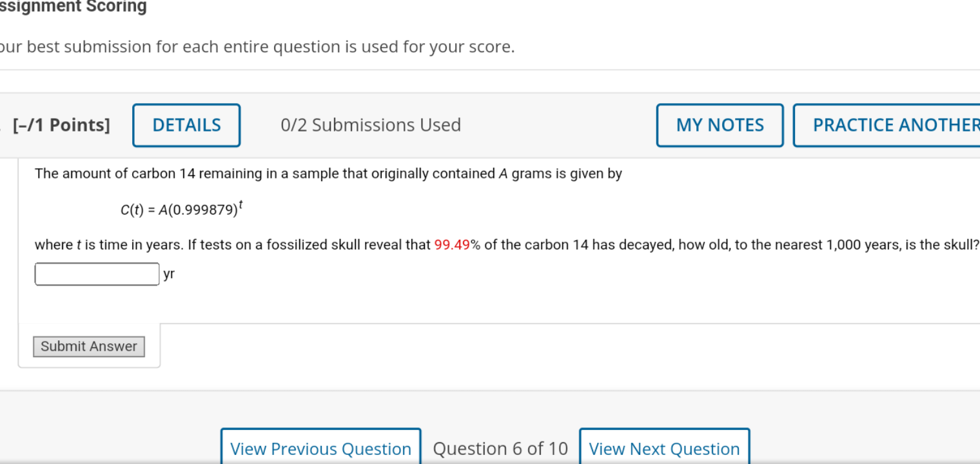Click the 0/2 Submissions Used text
Image resolution: width=980 pixels, height=464 pixels.
pos(371,124)
